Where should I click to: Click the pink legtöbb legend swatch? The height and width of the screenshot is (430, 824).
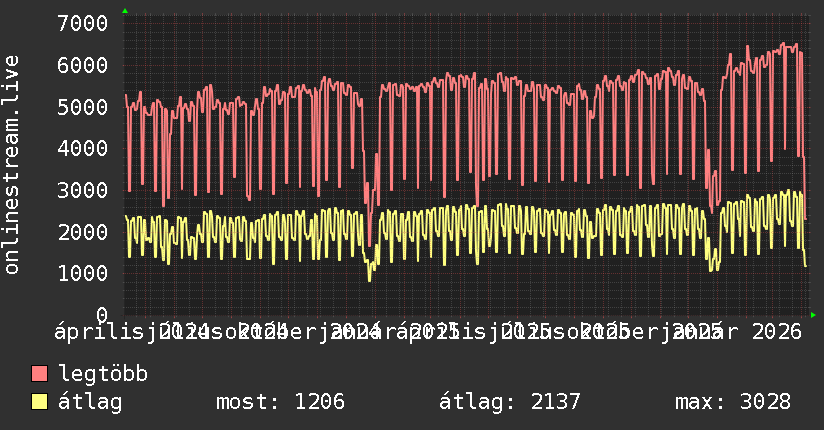tap(39, 374)
